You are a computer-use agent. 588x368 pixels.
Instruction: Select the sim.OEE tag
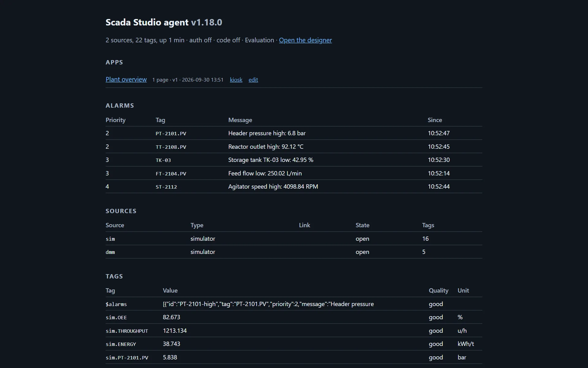pos(116,317)
